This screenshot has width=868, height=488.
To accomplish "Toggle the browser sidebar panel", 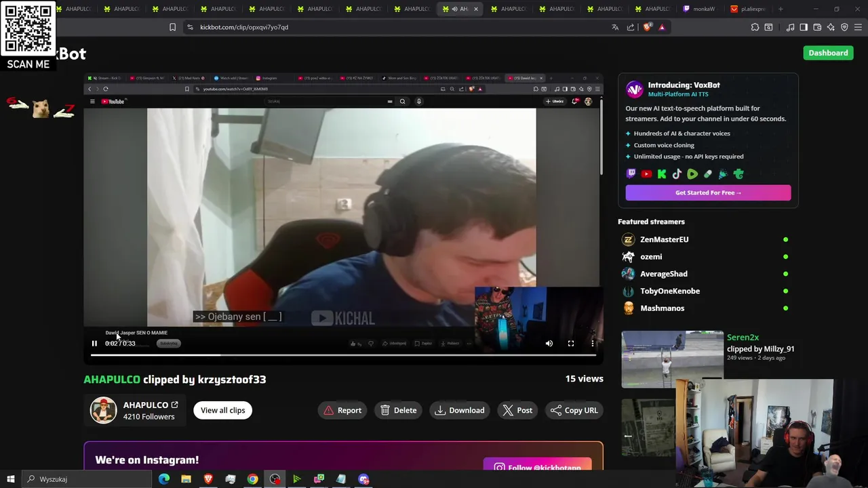I will point(804,27).
